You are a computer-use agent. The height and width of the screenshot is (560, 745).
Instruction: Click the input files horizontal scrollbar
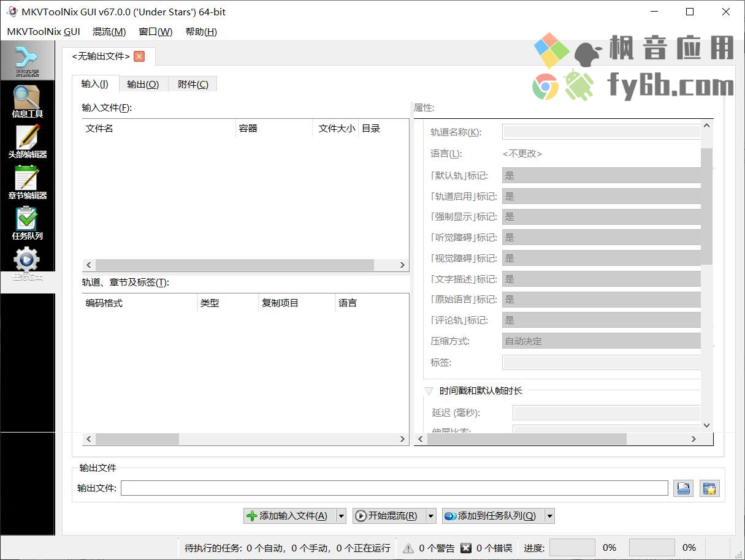tap(245, 265)
